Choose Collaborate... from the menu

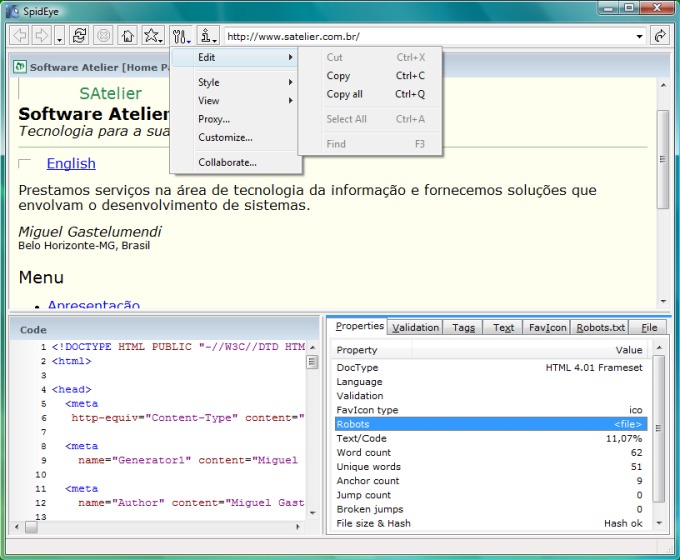coord(235,163)
